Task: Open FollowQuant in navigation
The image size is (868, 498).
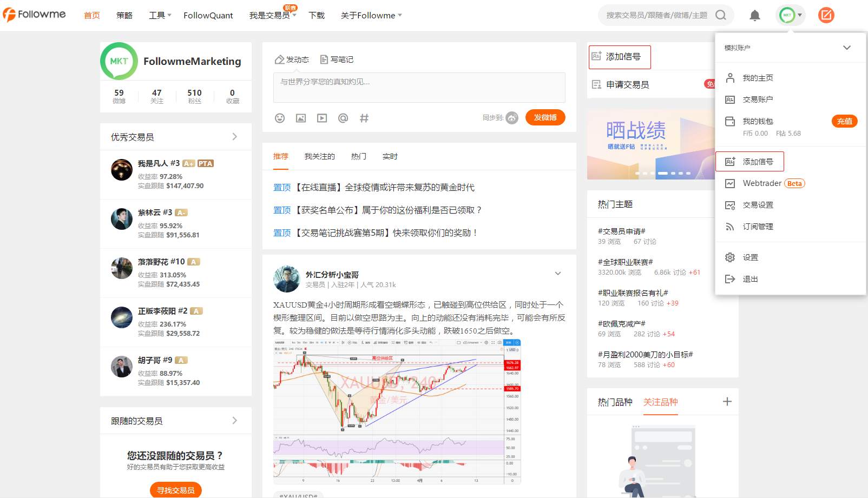Action: [x=208, y=15]
